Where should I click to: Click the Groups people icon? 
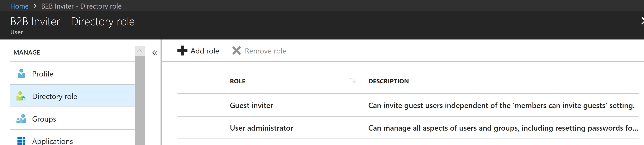[x=21, y=119]
